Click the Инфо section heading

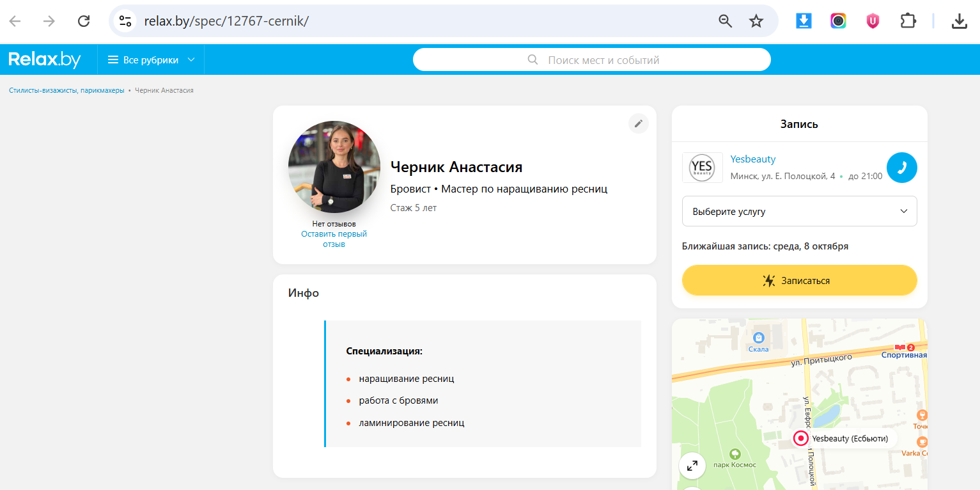(x=304, y=293)
